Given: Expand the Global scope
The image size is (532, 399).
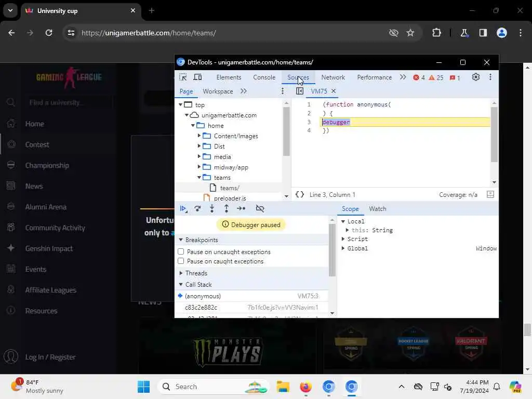Looking at the screenshot, I should (343, 248).
